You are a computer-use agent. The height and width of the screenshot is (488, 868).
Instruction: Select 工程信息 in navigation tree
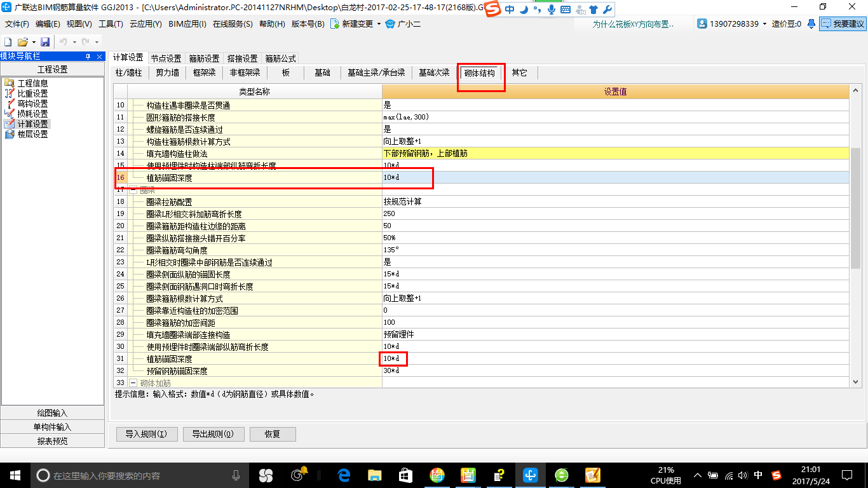tap(32, 83)
